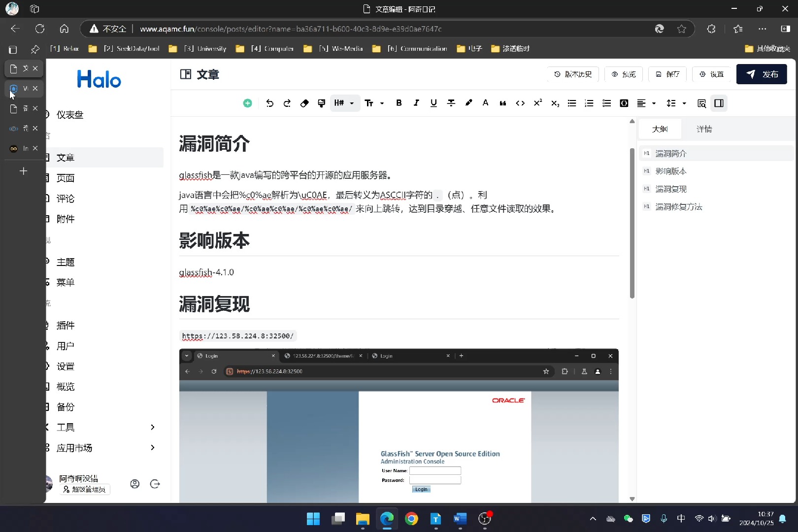Clear formatting with the eraser tool
798x532 pixels.
pos(304,103)
